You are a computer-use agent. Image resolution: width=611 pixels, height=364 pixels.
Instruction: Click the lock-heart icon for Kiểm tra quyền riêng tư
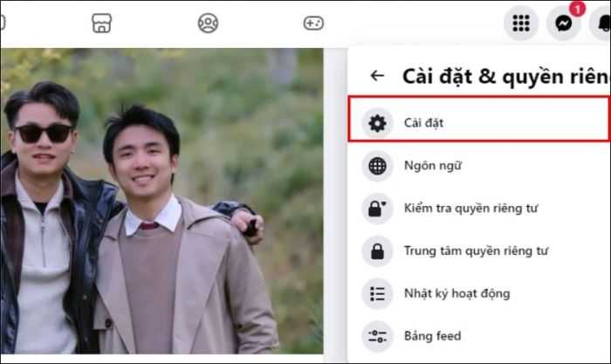pos(377,209)
